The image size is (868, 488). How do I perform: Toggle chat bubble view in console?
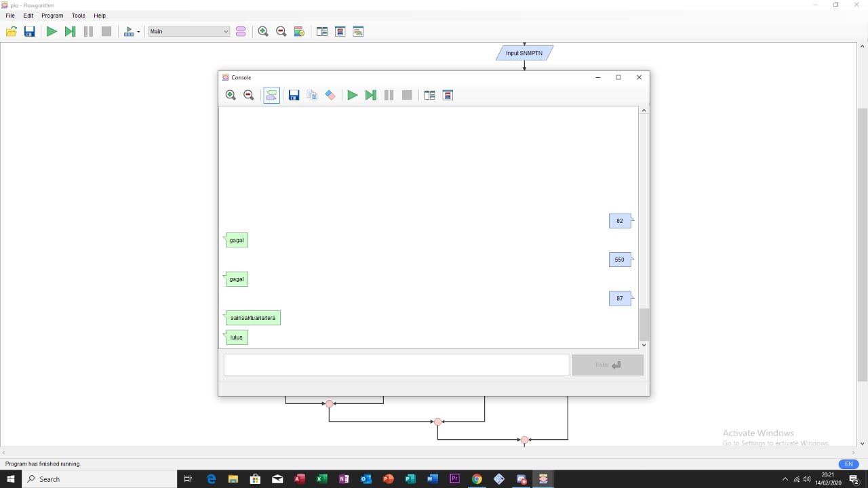271,96
